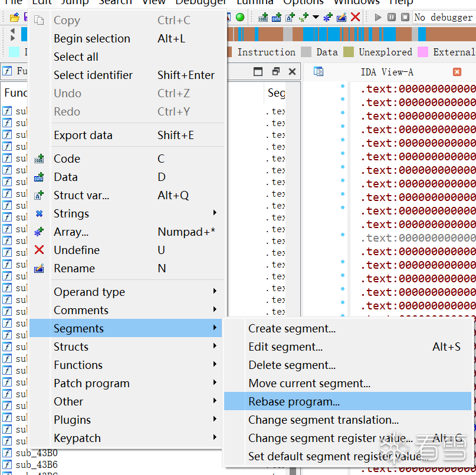This screenshot has width=476, height=475.
Task: Click the navigator right arrow
Action: point(12,38)
